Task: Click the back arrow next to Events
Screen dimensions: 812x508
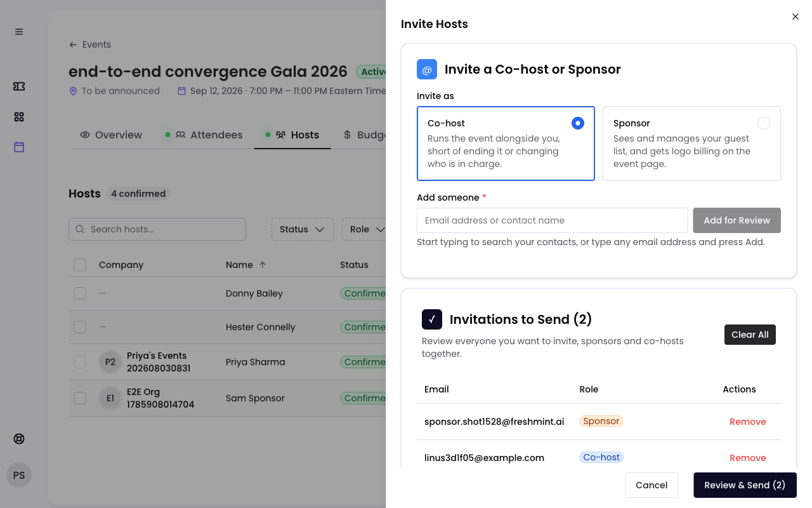Action: click(73, 44)
